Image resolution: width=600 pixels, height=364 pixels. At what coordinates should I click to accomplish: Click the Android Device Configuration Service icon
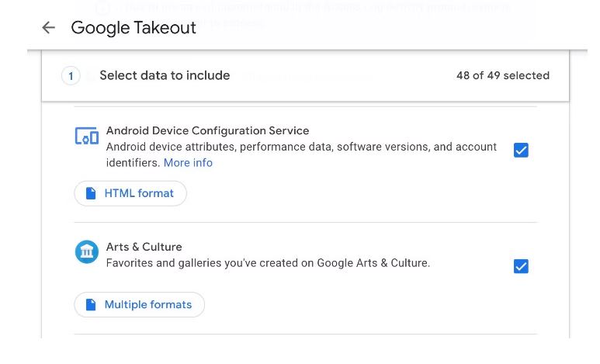[87, 137]
